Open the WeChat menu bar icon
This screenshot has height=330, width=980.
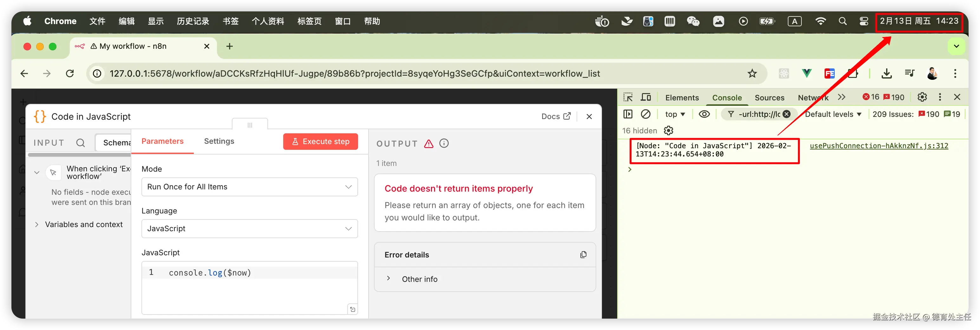[x=693, y=21]
